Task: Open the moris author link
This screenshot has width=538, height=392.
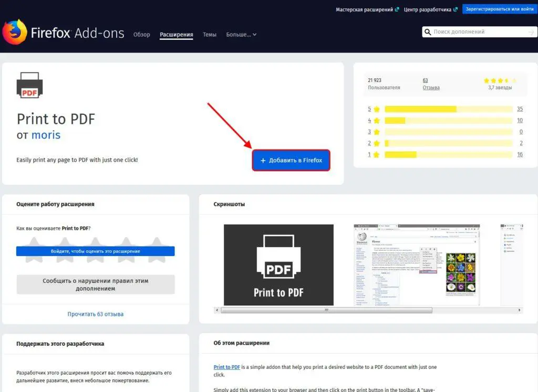Action: [46, 135]
